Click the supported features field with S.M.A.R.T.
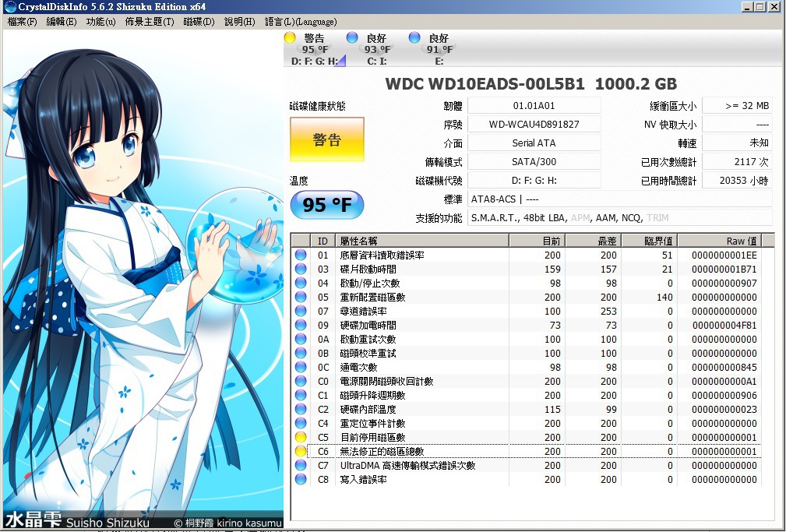This screenshot has width=786, height=532. [x=619, y=217]
